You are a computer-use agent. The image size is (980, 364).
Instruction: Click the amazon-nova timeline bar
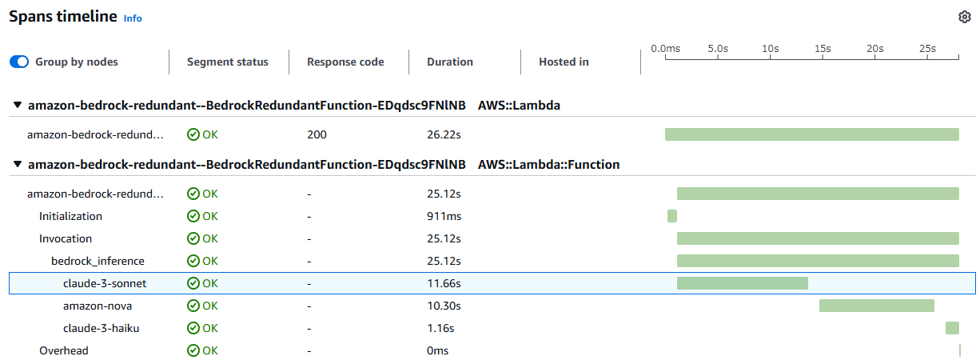pos(876,306)
